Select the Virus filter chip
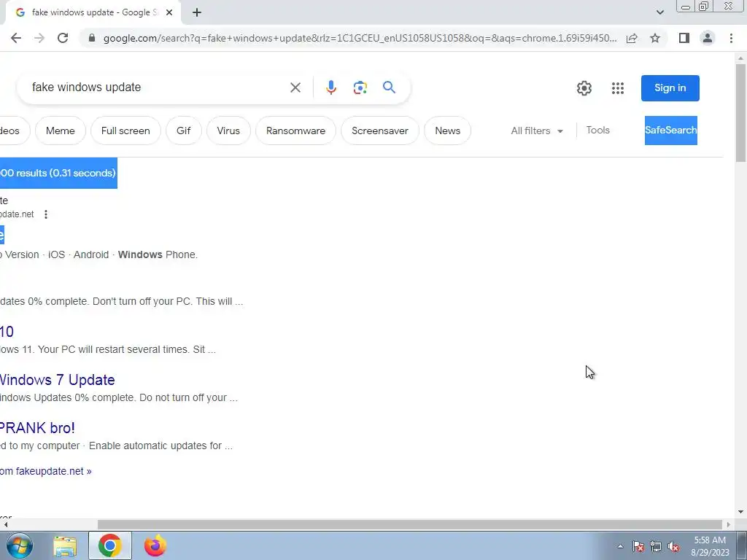This screenshot has width=747, height=560. click(x=228, y=131)
